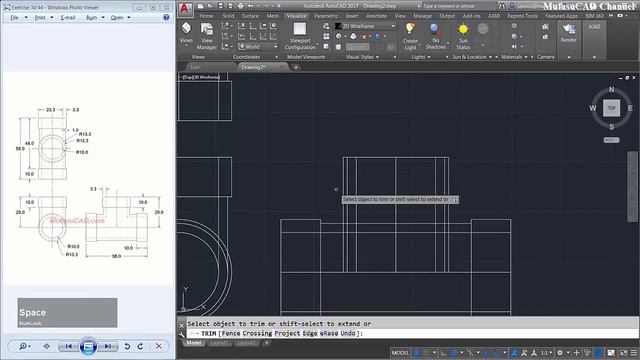Toggle hardware acceleration on status bar
640x360 pixels.
click(x=599, y=353)
